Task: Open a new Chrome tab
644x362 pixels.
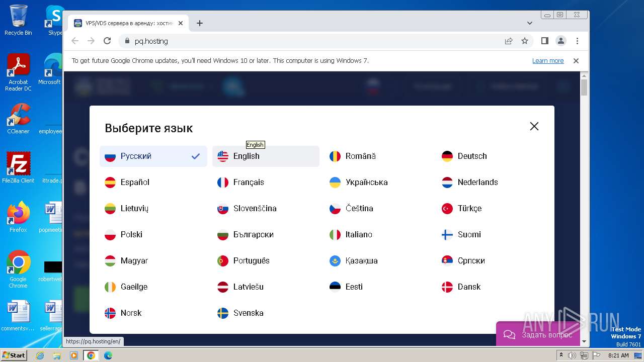Action: pos(200,23)
